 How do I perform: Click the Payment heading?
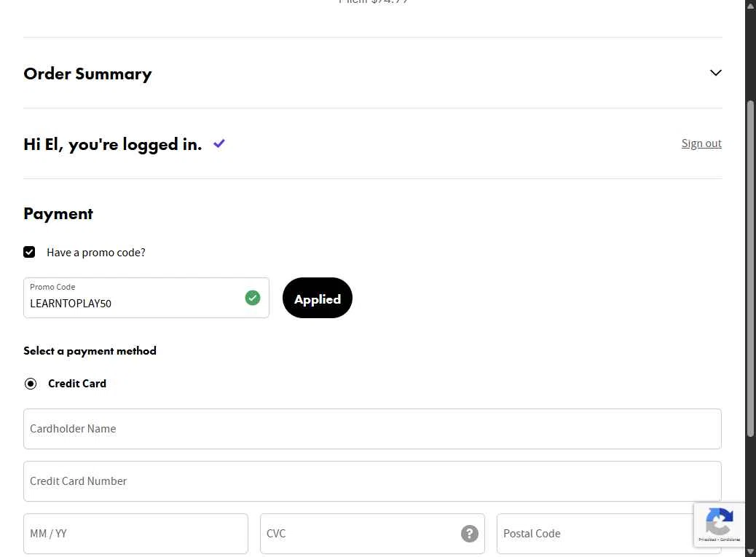click(x=58, y=213)
